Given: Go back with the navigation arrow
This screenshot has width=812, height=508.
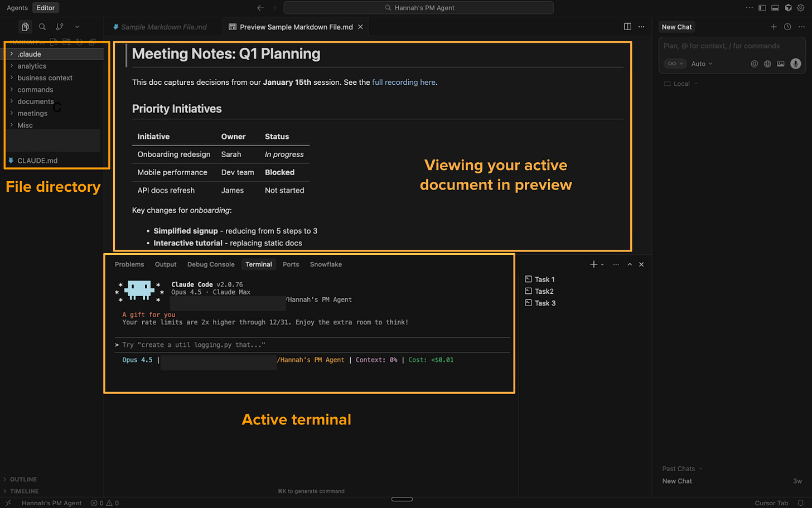Looking at the screenshot, I should point(260,8).
